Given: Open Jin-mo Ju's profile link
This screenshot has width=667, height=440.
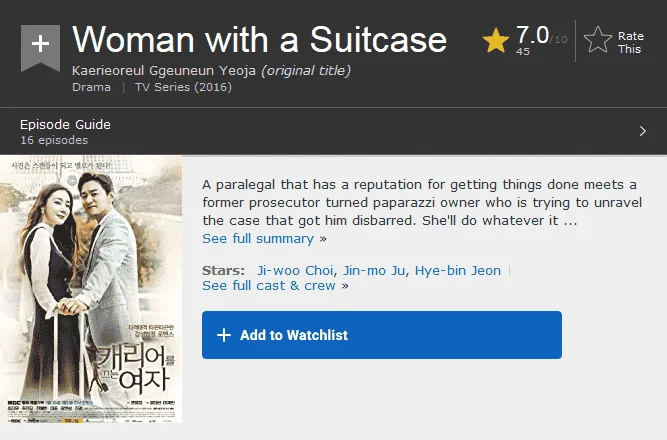Looking at the screenshot, I should point(374,271).
